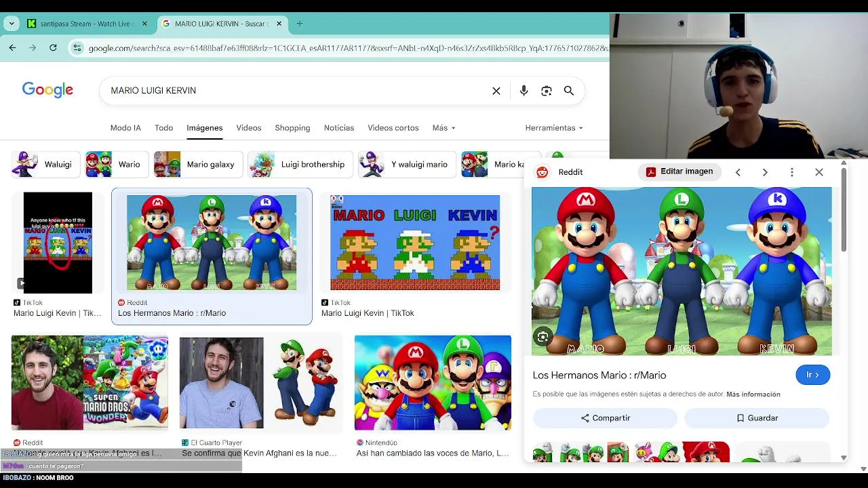
Task: Open the Super Mario Bros Wonder Reddit image
Action: point(90,383)
